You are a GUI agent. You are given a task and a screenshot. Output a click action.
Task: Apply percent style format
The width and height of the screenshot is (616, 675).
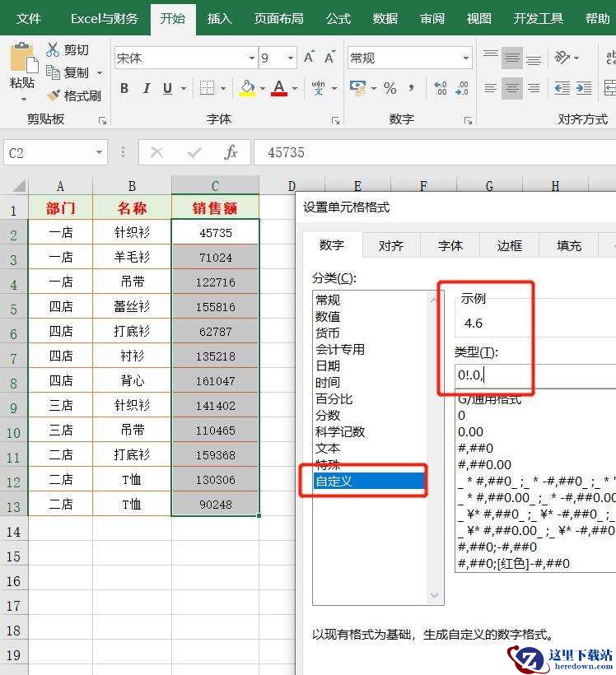pyautogui.click(x=390, y=88)
